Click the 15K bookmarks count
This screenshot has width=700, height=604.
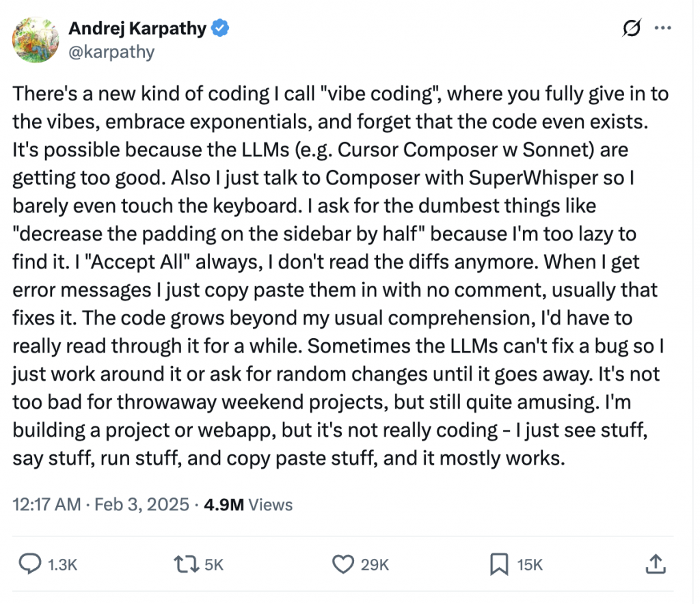(x=530, y=565)
